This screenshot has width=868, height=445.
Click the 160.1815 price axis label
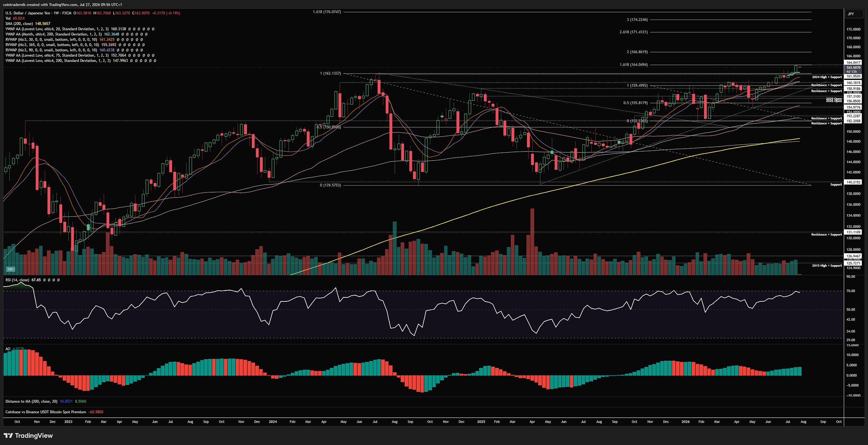coord(853,83)
